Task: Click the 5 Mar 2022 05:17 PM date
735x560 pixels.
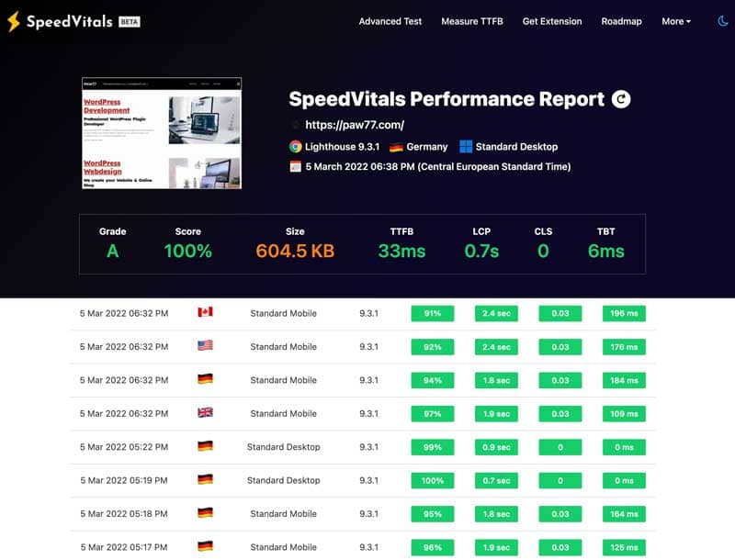Action: (x=124, y=547)
